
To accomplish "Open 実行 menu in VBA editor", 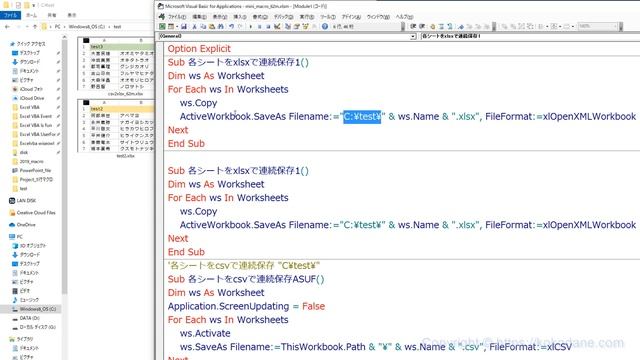I will click(x=307, y=17).
